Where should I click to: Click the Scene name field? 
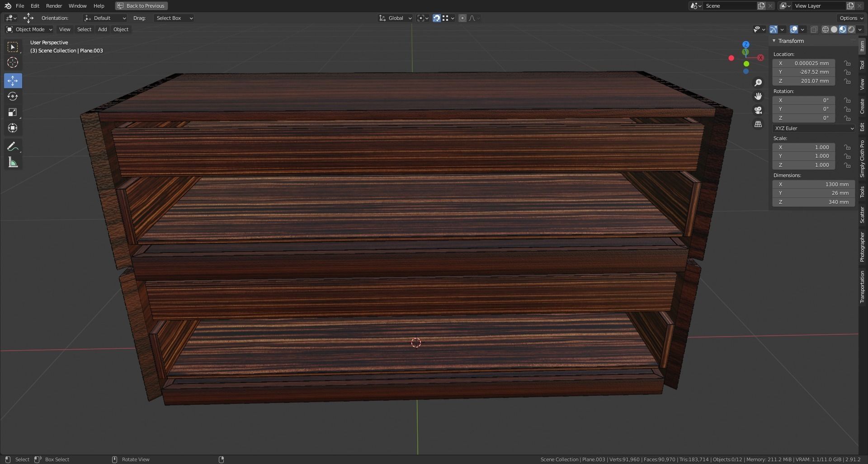click(x=730, y=6)
